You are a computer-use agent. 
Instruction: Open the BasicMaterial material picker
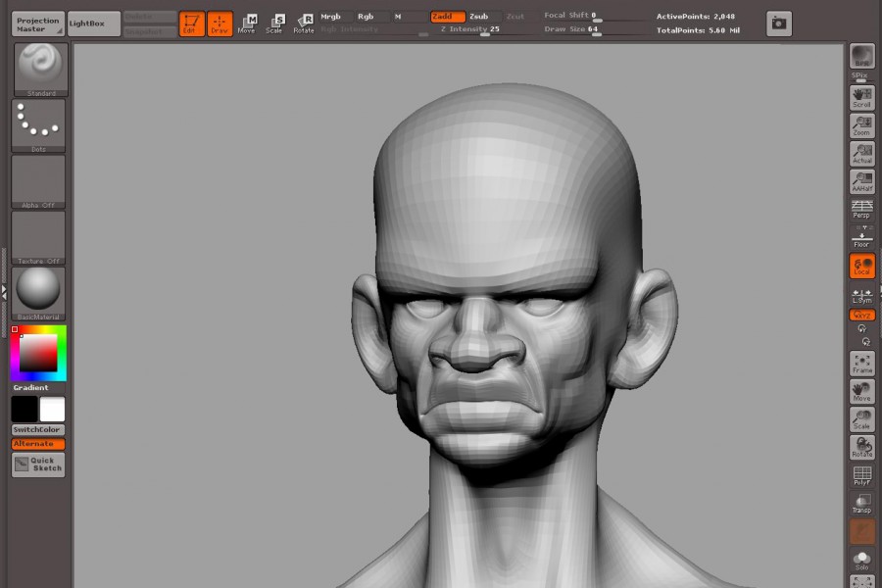pyautogui.click(x=39, y=293)
